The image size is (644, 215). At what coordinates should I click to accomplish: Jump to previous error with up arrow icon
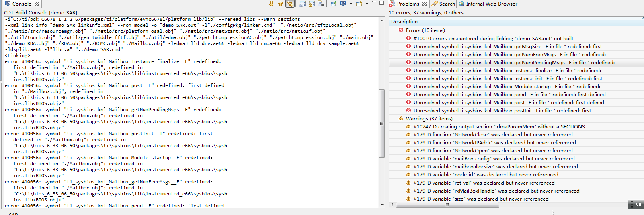[281, 4]
